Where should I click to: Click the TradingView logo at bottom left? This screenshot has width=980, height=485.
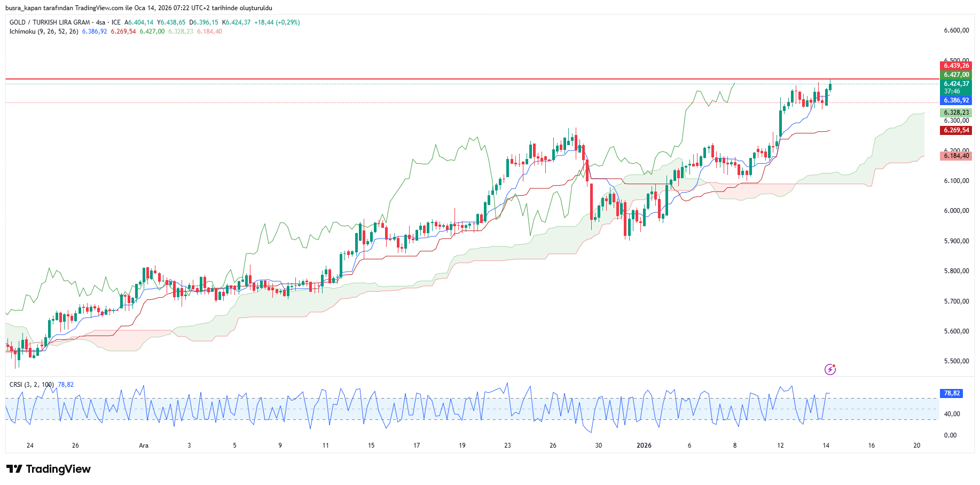click(49, 469)
